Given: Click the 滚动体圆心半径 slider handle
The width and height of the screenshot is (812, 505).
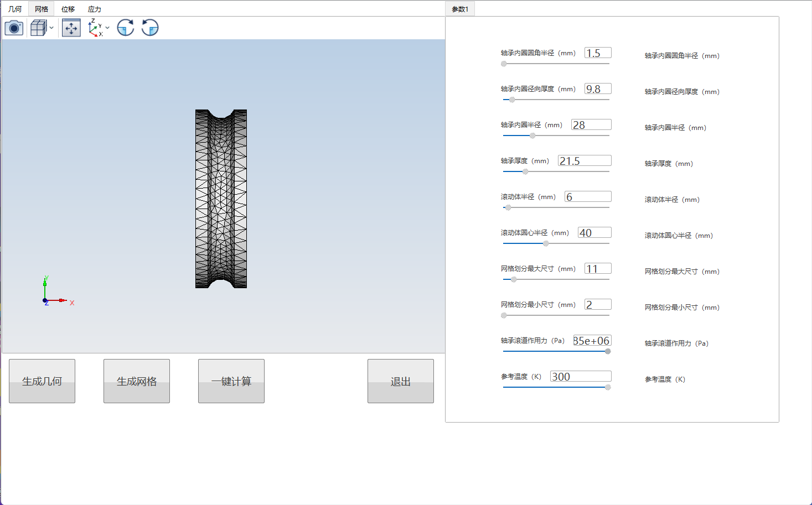Looking at the screenshot, I should pos(546,243).
